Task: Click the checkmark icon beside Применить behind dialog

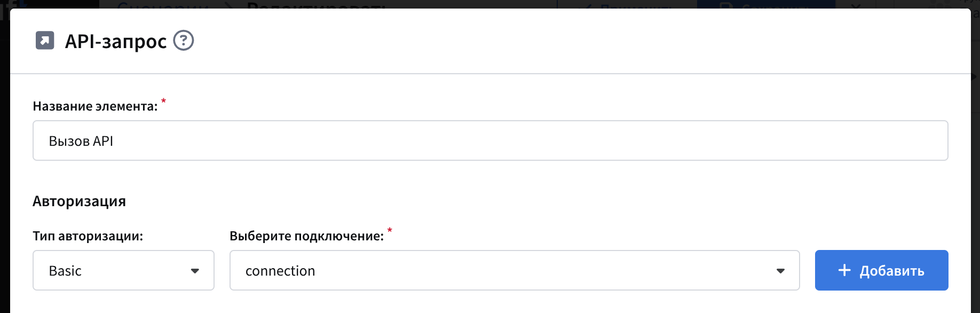Action: 587,5
